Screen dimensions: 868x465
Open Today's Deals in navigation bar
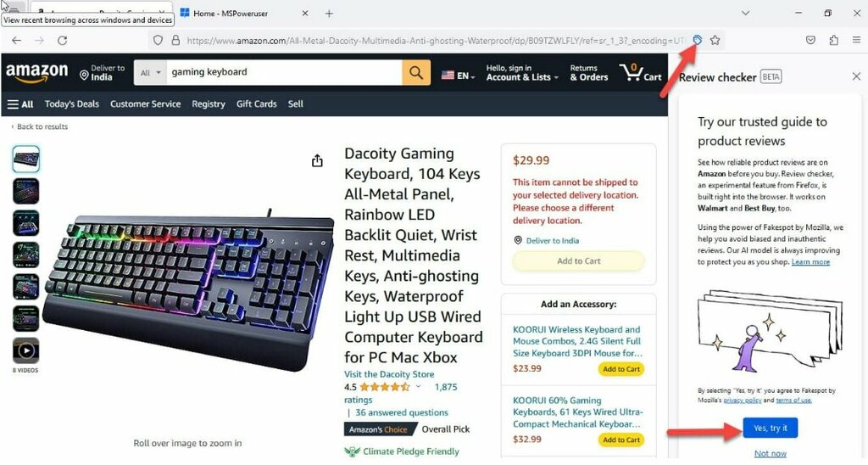pos(72,104)
